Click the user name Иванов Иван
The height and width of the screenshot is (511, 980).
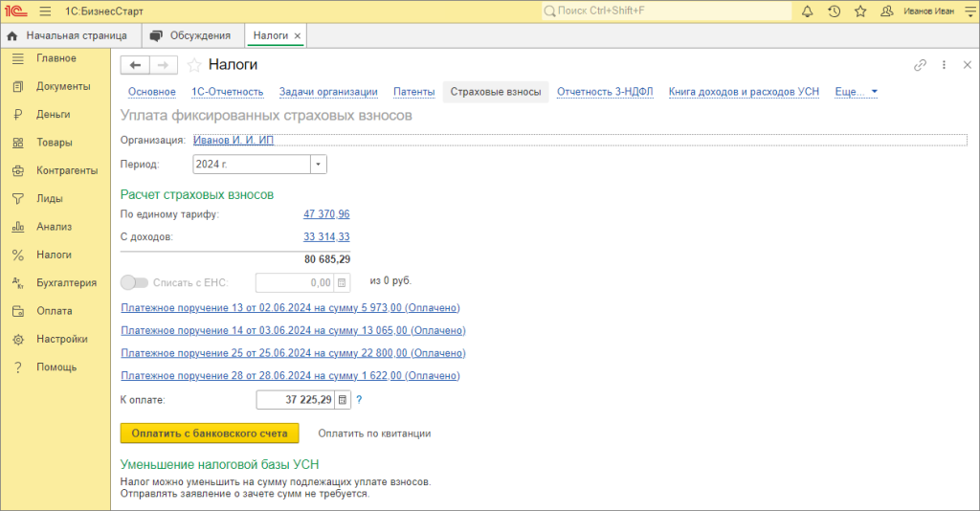[x=928, y=11]
